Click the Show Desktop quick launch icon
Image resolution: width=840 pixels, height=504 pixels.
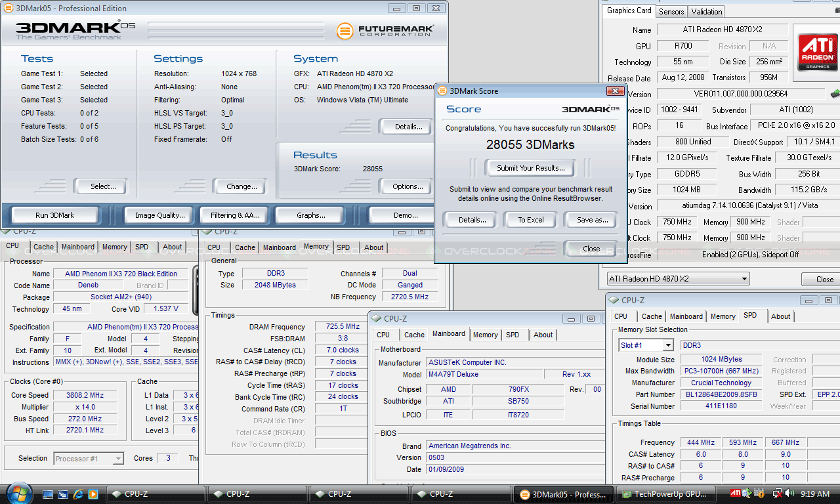coord(48,494)
